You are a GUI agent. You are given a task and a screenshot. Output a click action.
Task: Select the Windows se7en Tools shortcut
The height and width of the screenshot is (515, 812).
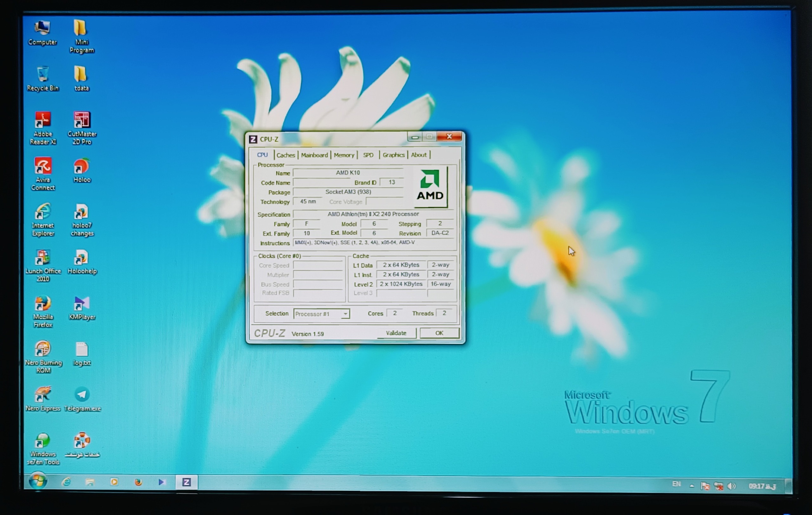click(43, 449)
